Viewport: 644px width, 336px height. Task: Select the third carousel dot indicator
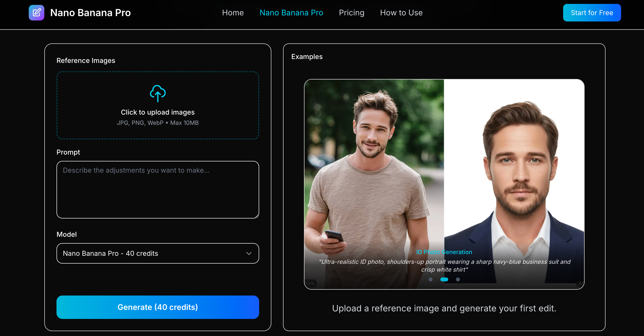click(458, 279)
